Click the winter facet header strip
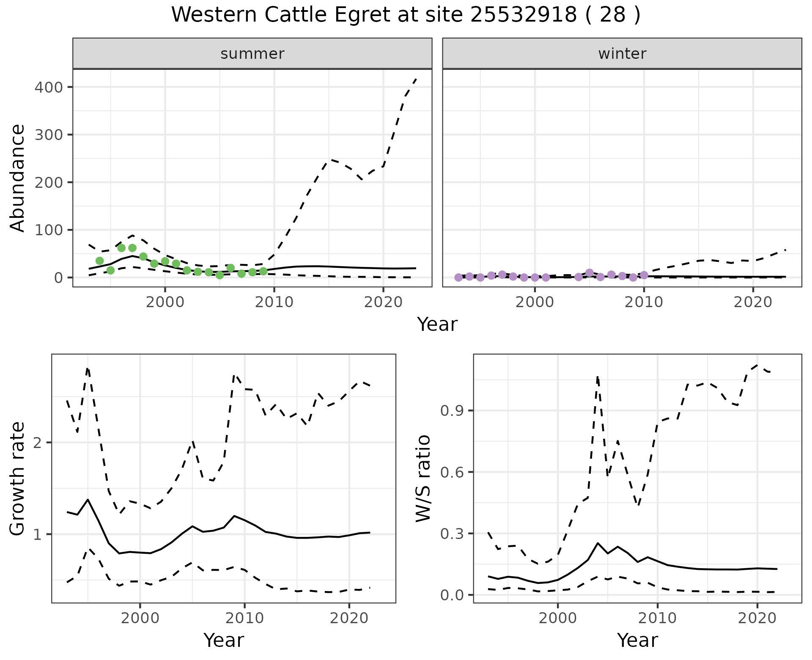Image resolution: width=812 pixels, height=660 pixels. click(x=622, y=54)
